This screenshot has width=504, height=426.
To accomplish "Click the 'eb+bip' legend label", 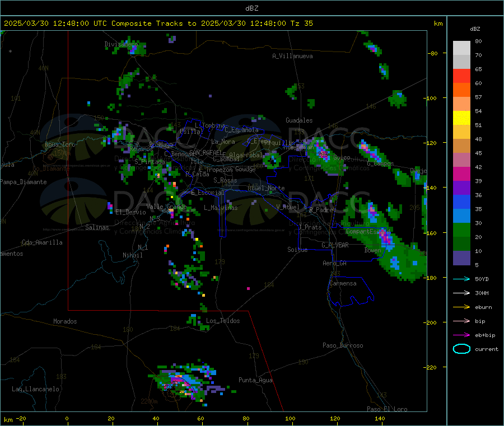I will [485, 335].
